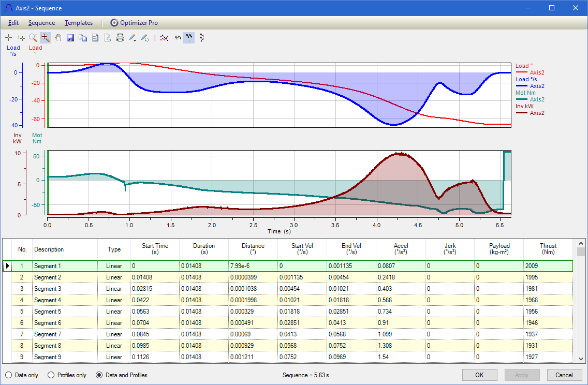Click the red Load Axis2 legend line

[x=522, y=73]
